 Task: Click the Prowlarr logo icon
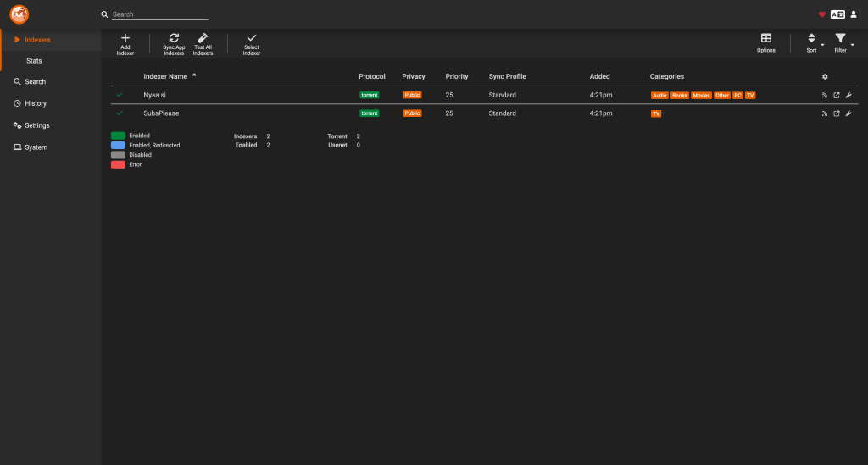19,14
